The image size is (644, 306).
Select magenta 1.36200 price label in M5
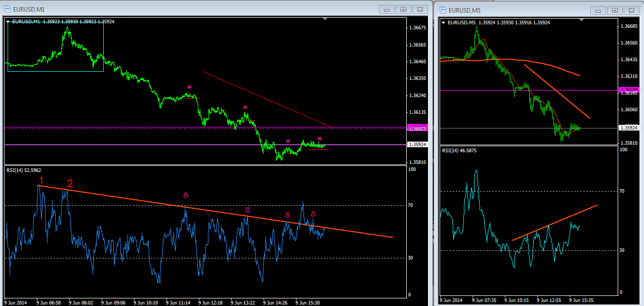[x=629, y=90]
